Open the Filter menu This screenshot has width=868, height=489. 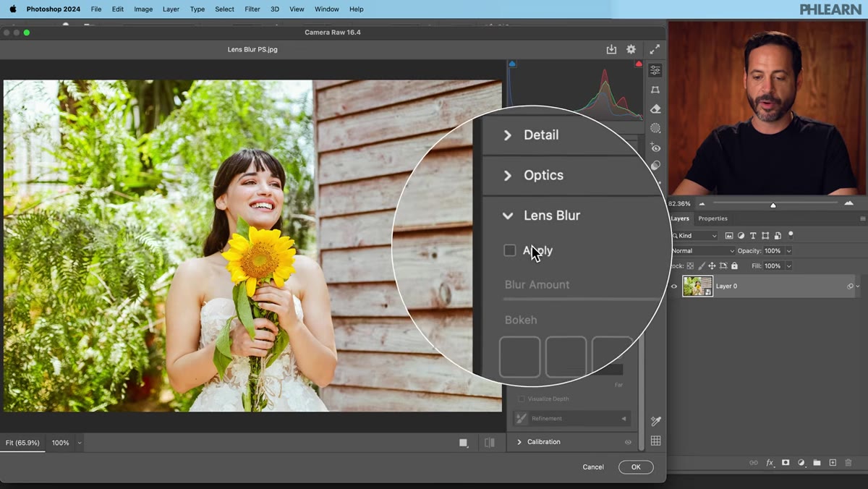252,9
